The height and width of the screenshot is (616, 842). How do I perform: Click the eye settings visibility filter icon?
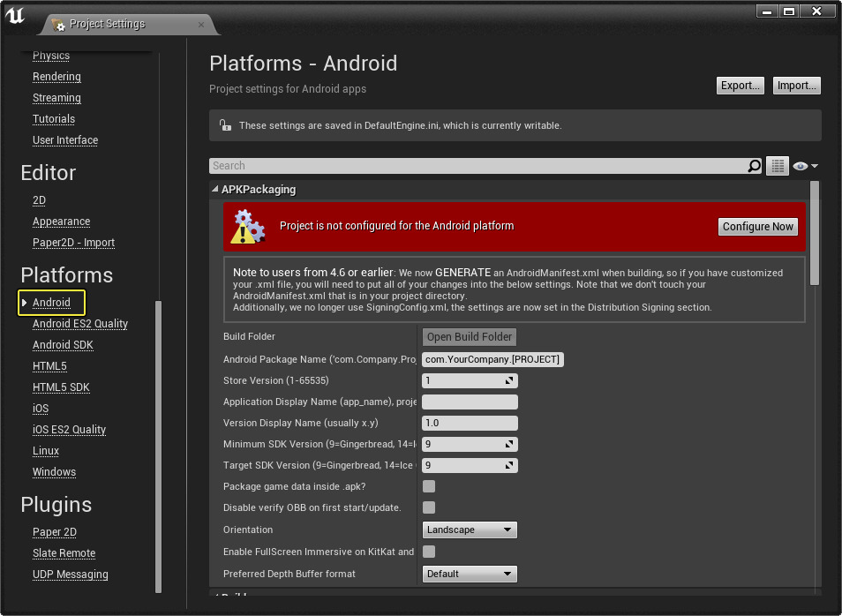click(x=800, y=166)
